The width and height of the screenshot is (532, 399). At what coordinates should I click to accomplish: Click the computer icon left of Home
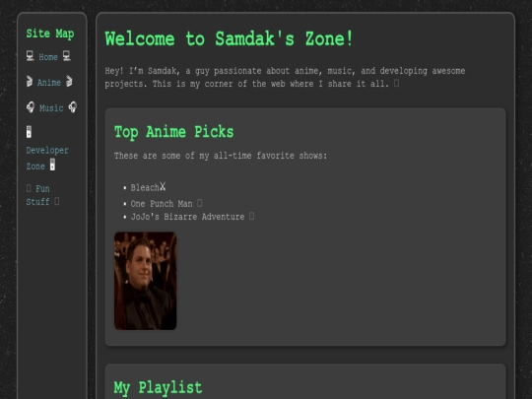click(x=30, y=55)
